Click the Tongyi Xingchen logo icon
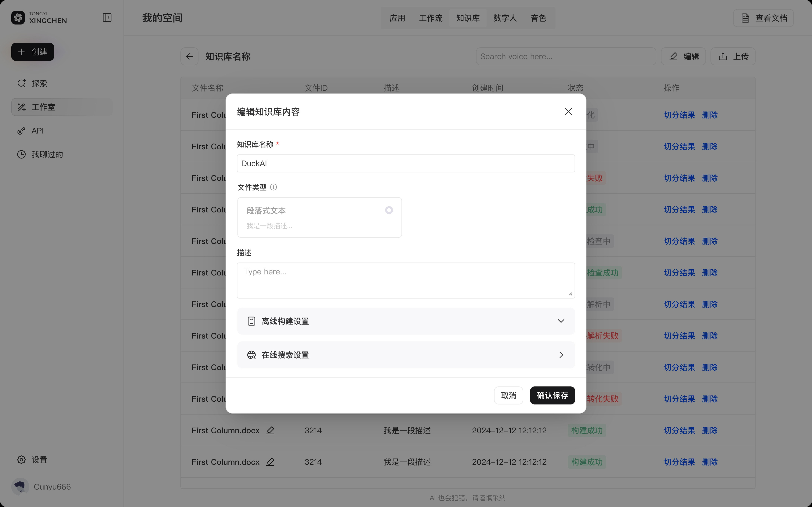The height and width of the screenshot is (507, 812). point(18,18)
